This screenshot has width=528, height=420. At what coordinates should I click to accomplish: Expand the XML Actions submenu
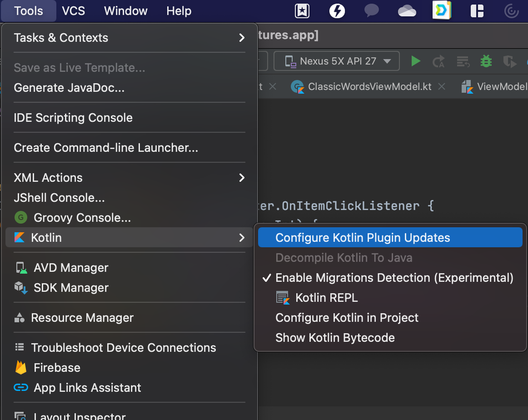pyautogui.click(x=130, y=178)
